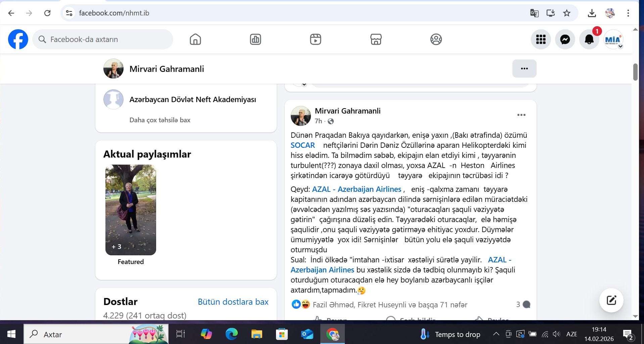Image resolution: width=644 pixels, height=344 pixels.
Task: Open profile three-dot menu beside Mirvari Gahramanli
Action: [x=524, y=69]
